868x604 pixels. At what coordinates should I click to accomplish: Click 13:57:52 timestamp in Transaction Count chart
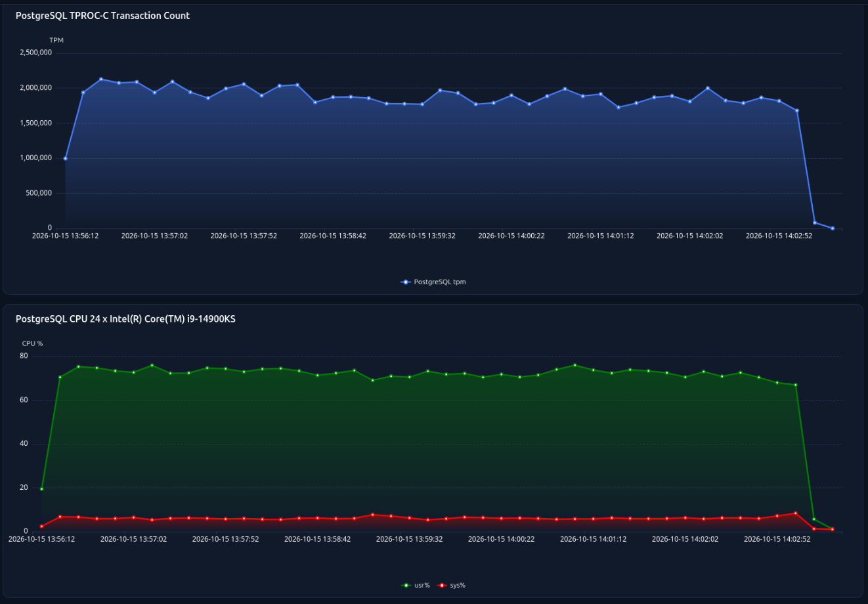point(244,236)
